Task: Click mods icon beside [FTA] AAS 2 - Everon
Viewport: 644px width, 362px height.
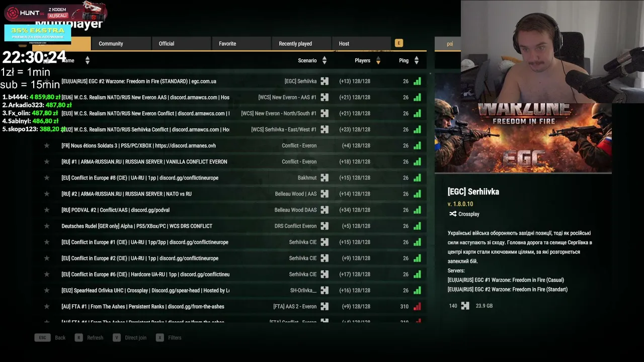Action: 325,307
